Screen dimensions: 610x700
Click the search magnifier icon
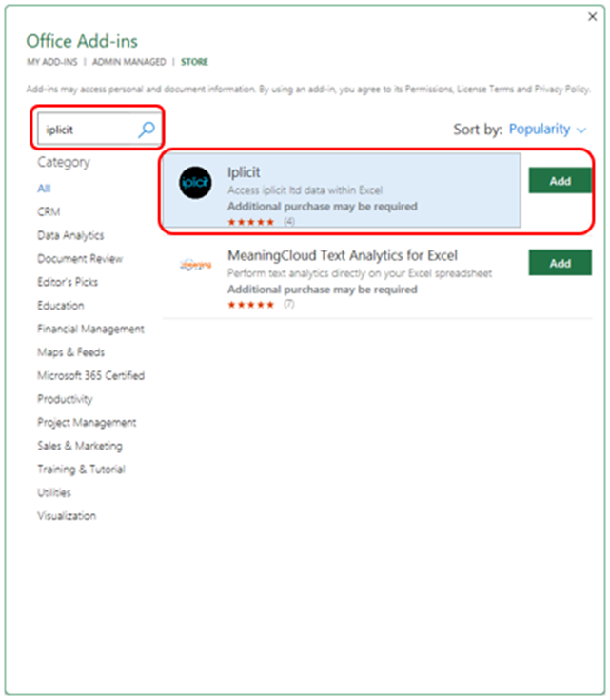tap(146, 130)
